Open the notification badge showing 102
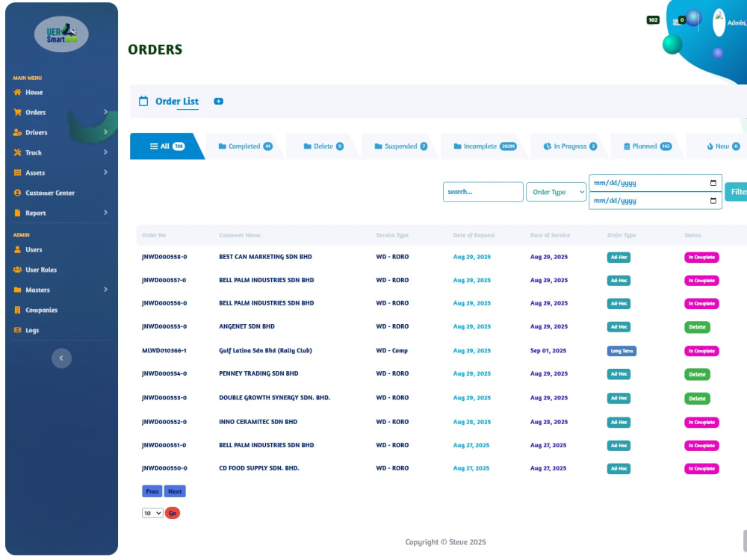Screen dimensions: 747x560 [x=653, y=20]
